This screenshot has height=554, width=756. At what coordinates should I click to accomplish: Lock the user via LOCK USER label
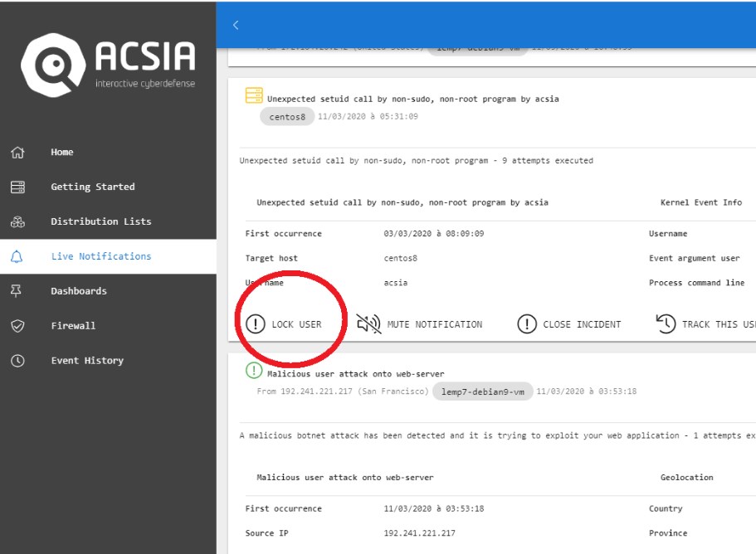pos(296,324)
